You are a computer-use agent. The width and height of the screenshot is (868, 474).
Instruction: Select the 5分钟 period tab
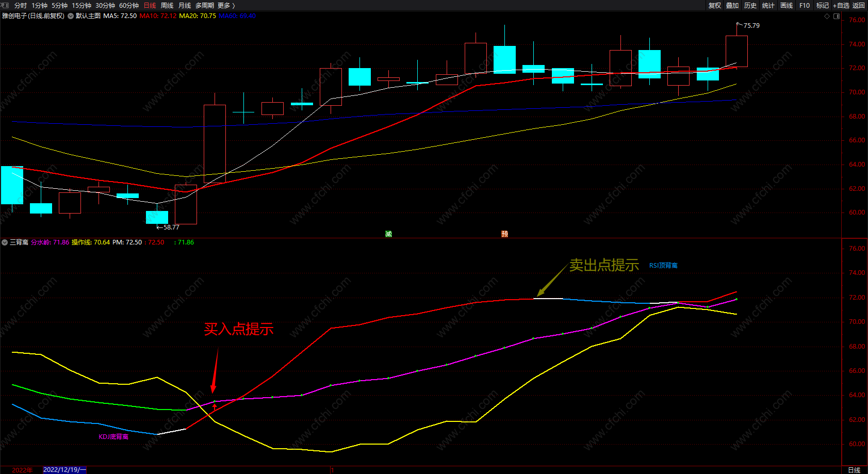coord(59,5)
